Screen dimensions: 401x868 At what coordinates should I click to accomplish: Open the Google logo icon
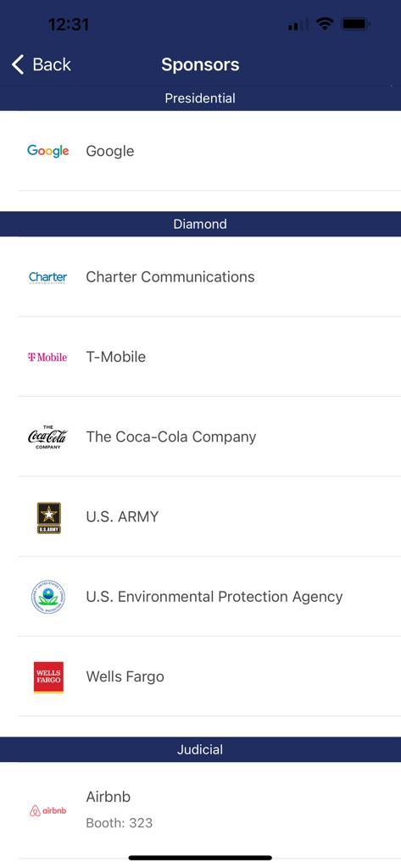[48, 151]
